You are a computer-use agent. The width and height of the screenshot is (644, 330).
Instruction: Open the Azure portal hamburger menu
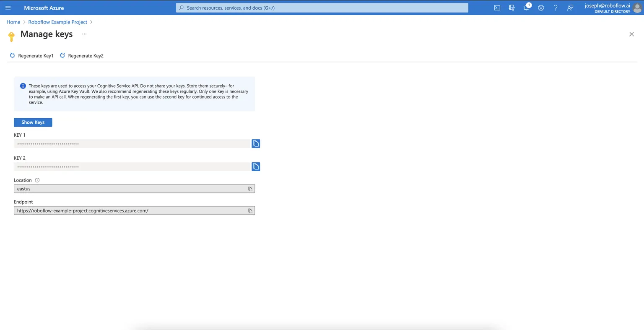pos(8,8)
